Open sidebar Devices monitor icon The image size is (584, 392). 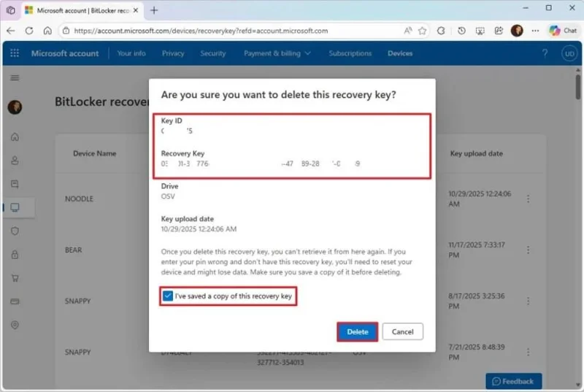[15, 207]
